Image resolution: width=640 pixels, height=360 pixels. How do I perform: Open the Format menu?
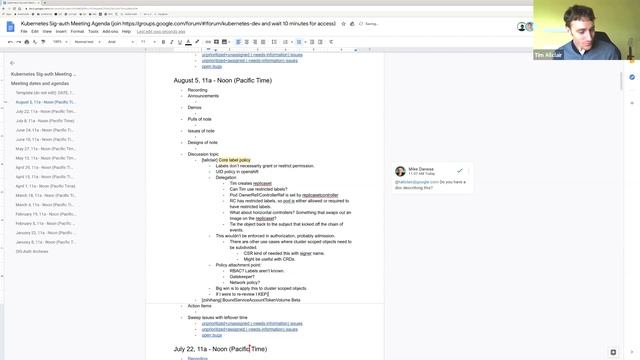77,31
